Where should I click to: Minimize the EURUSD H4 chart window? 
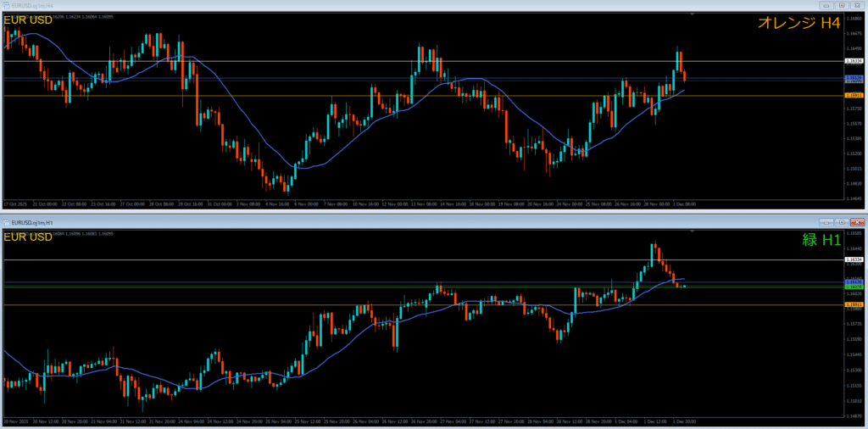coord(827,5)
